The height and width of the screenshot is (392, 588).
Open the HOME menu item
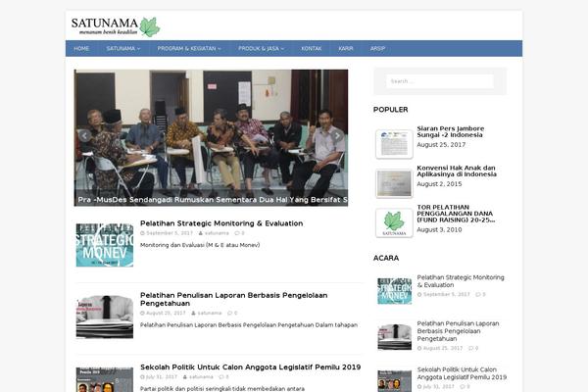[81, 48]
